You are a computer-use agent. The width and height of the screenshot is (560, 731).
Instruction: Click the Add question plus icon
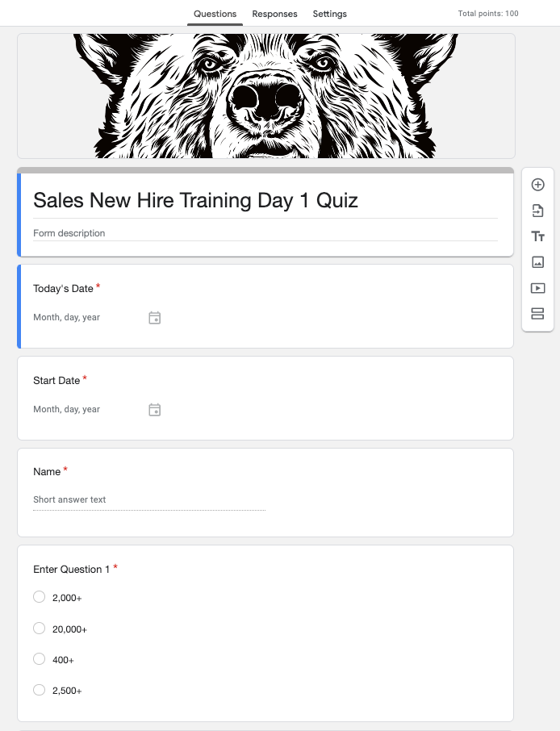pyautogui.click(x=537, y=185)
